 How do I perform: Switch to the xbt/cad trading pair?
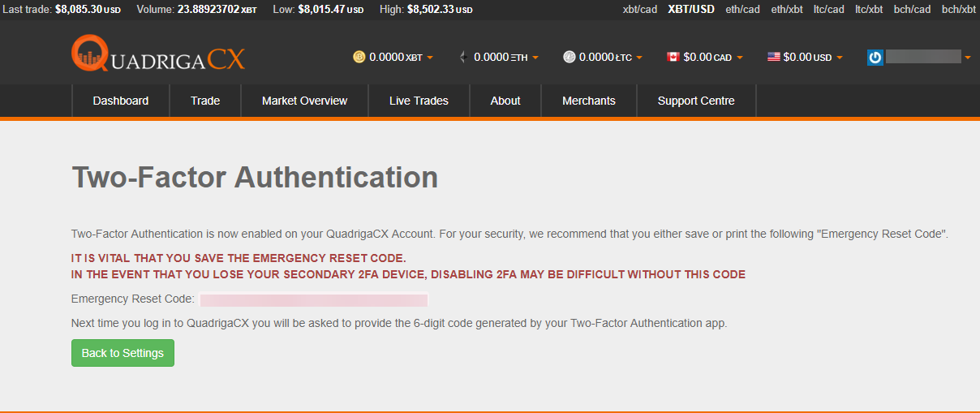coord(640,10)
